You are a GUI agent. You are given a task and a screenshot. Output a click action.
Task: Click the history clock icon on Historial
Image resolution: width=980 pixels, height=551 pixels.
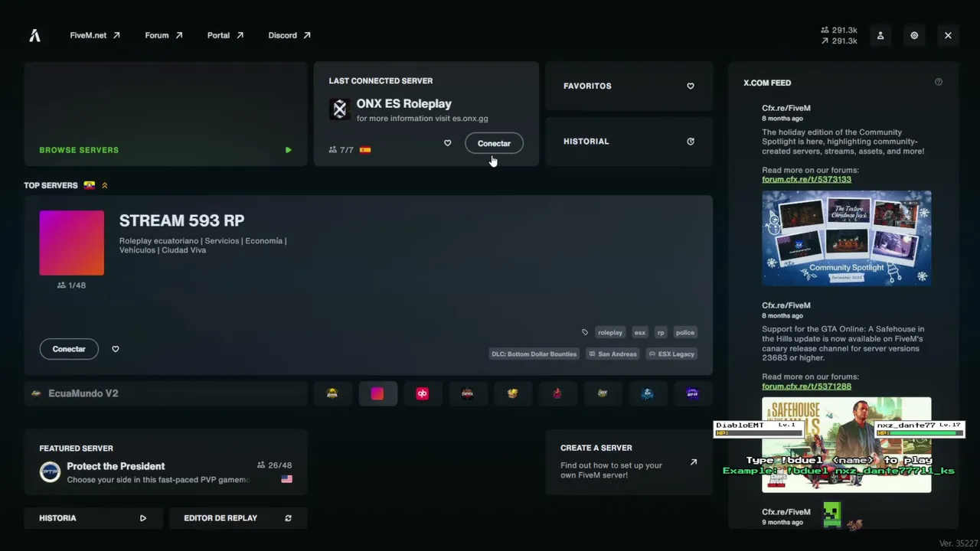click(691, 142)
